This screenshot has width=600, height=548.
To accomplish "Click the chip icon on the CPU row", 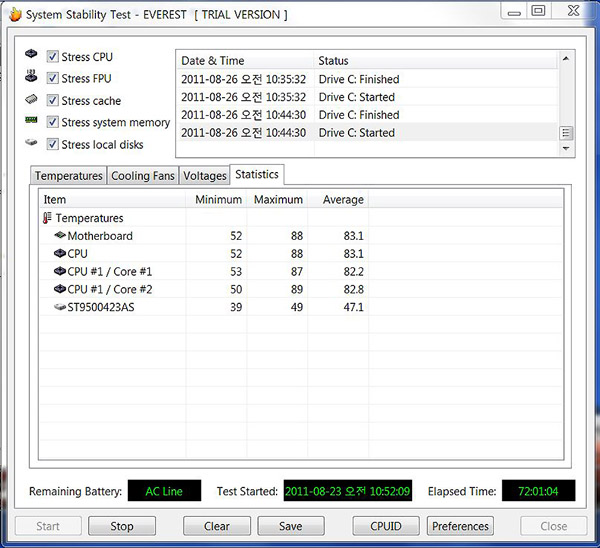I will click(60, 253).
